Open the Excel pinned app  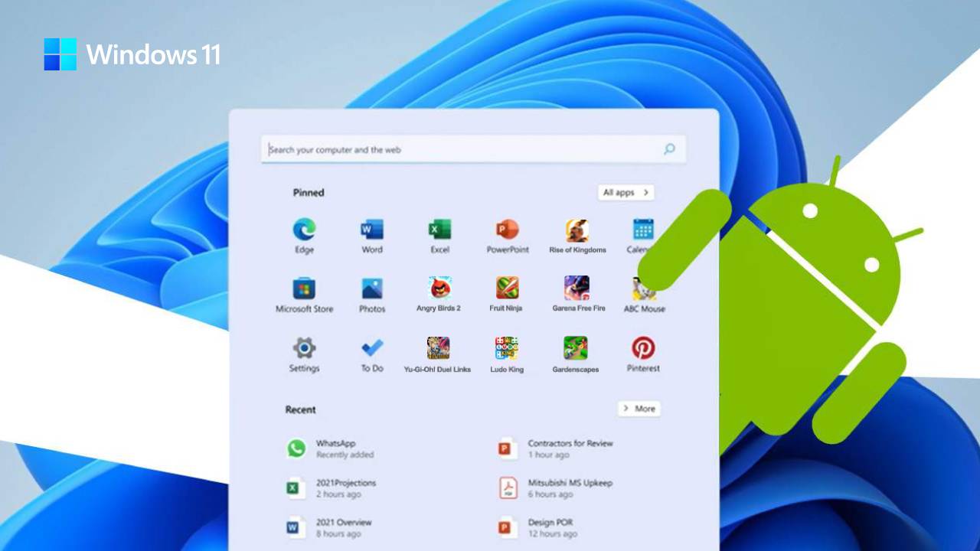[439, 230]
